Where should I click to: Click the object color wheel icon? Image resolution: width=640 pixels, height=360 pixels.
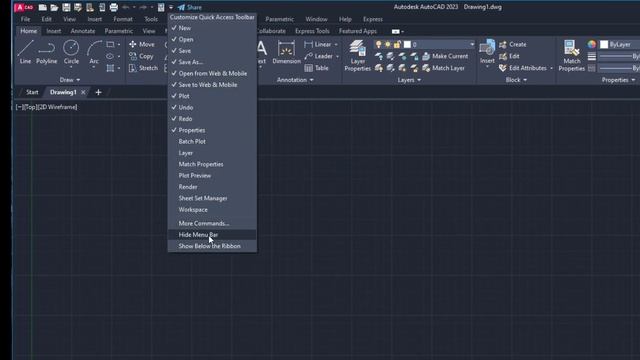click(591, 44)
